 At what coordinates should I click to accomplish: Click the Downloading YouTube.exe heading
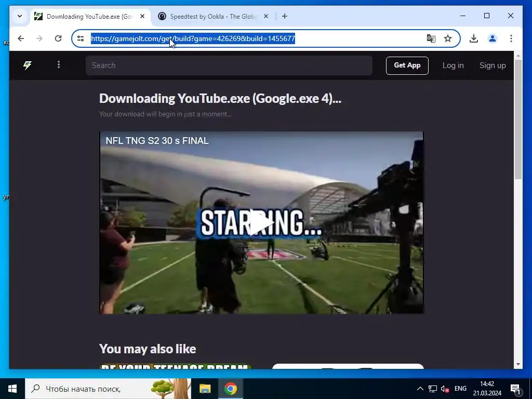(220, 98)
